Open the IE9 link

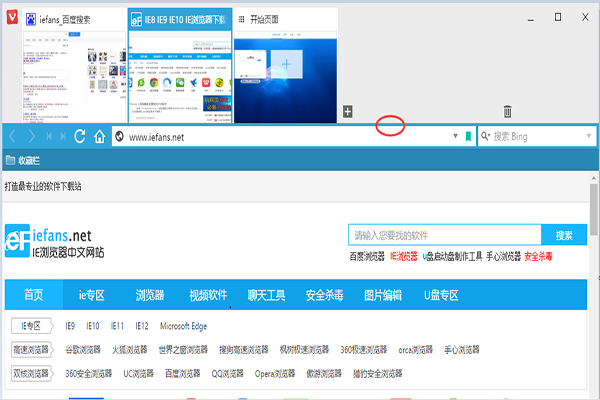click(x=70, y=326)
